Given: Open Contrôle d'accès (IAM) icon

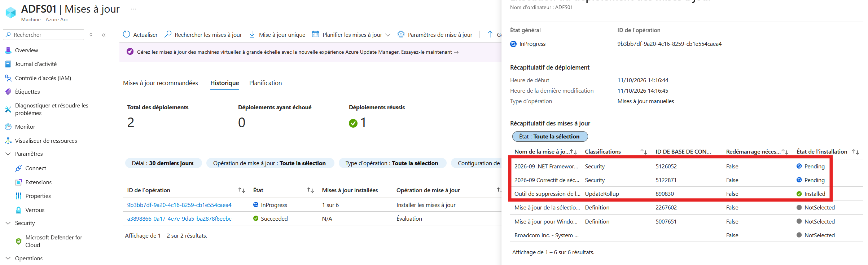Looking at the screenshot, I should [x=8, y=78].
